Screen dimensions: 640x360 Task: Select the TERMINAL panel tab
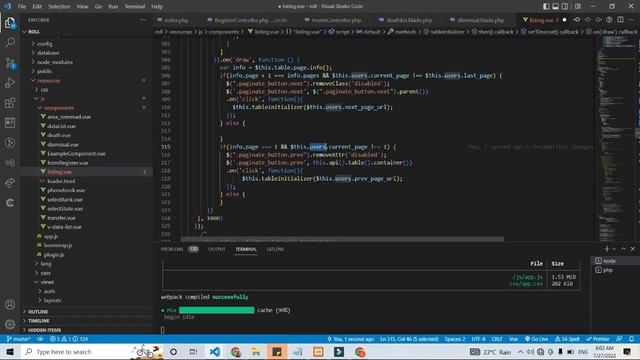pos(246,249)
